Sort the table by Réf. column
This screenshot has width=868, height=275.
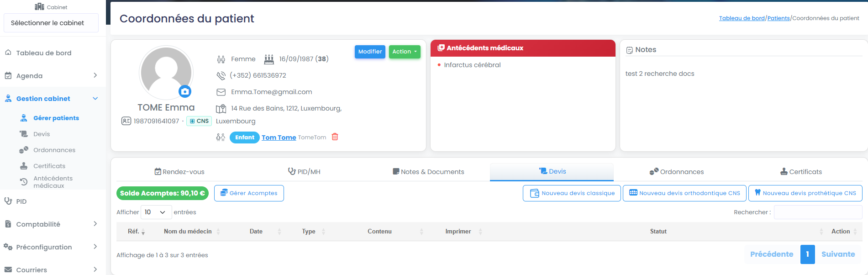tap(137, 232)
